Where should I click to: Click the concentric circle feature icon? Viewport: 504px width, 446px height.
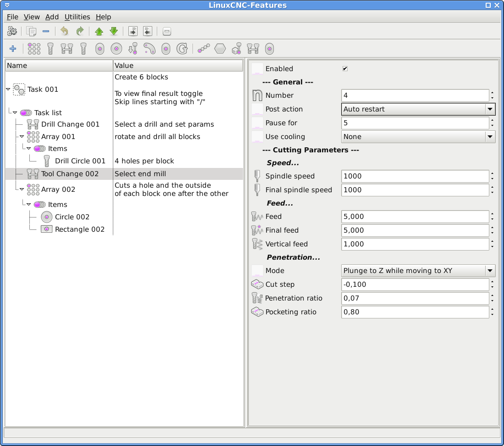(116, 49)
